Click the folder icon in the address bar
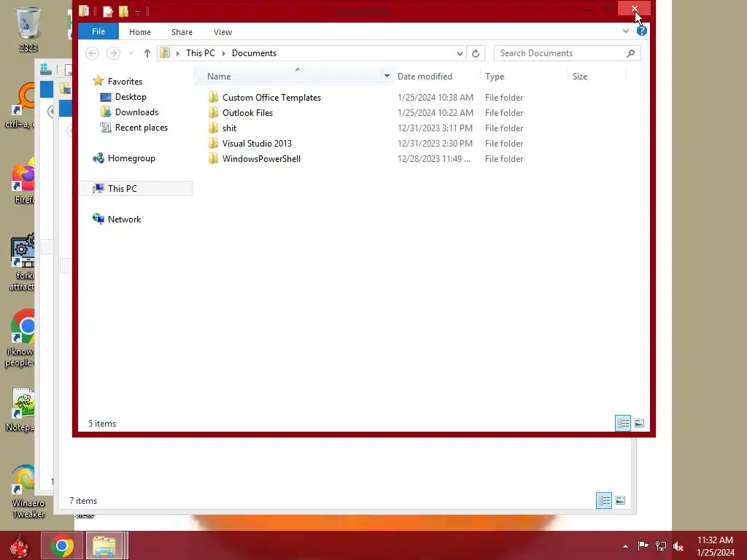The width and height of the screenshot is (747, 560). pyautogui.click(x=165, y=52)
